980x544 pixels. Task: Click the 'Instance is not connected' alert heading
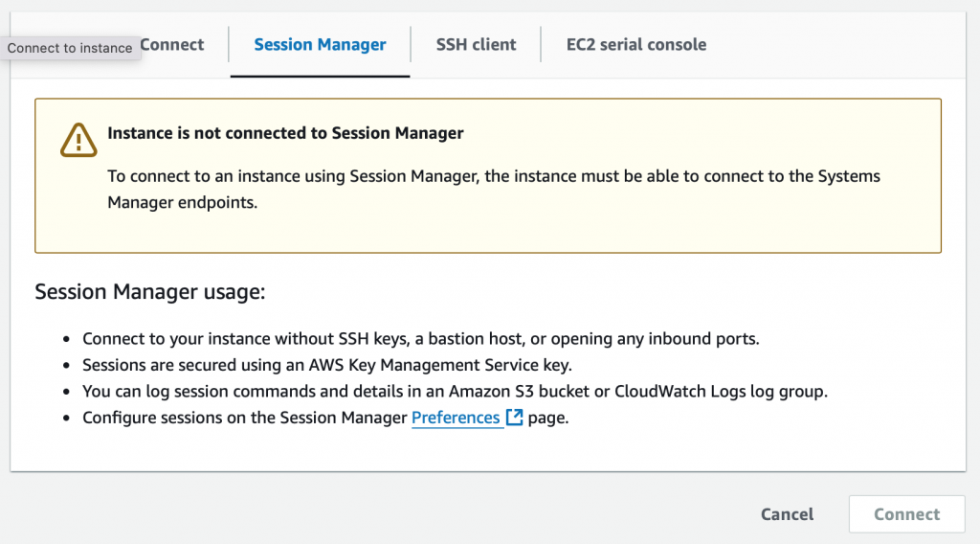(x=285, y=133)
